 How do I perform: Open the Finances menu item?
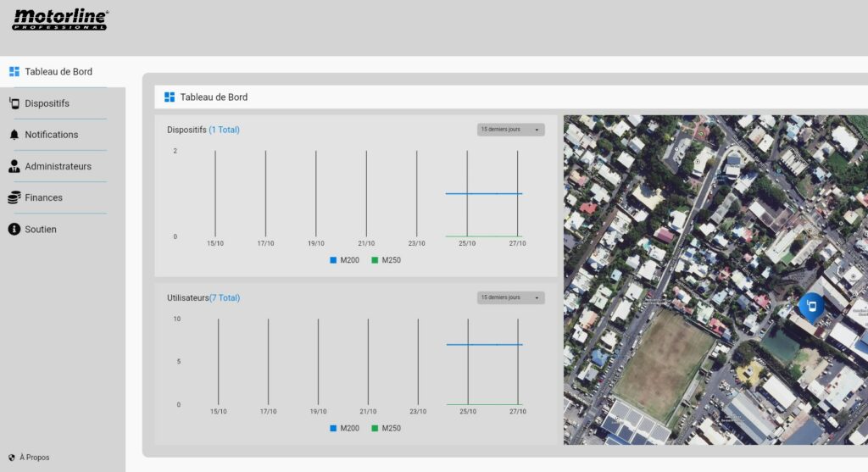tap(43, 197)
